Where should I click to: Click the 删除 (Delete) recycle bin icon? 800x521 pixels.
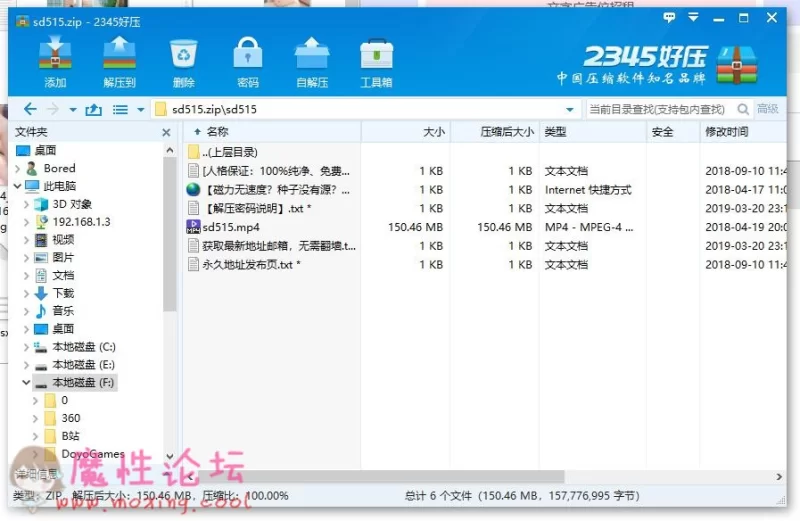[x=184, y=62]
